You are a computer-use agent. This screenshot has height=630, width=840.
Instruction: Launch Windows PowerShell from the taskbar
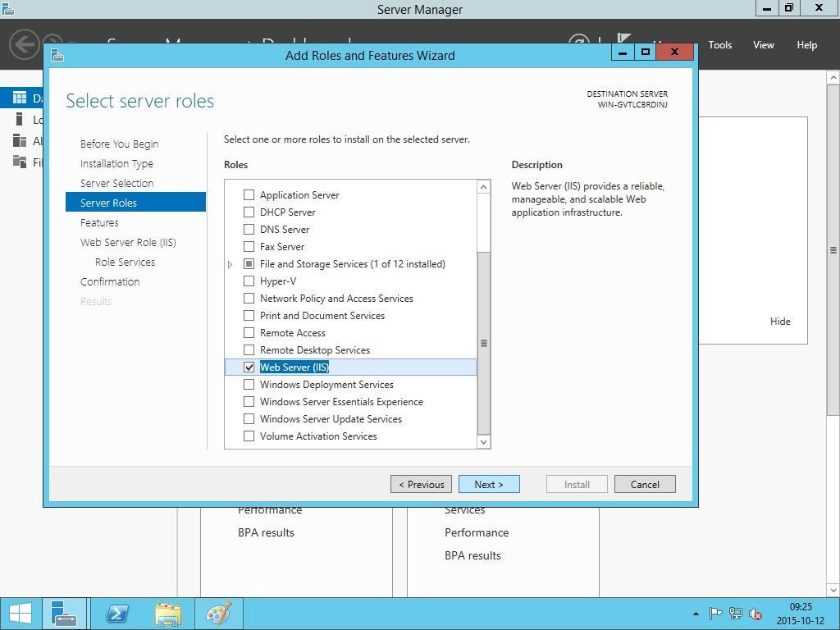tap(116, 614)
